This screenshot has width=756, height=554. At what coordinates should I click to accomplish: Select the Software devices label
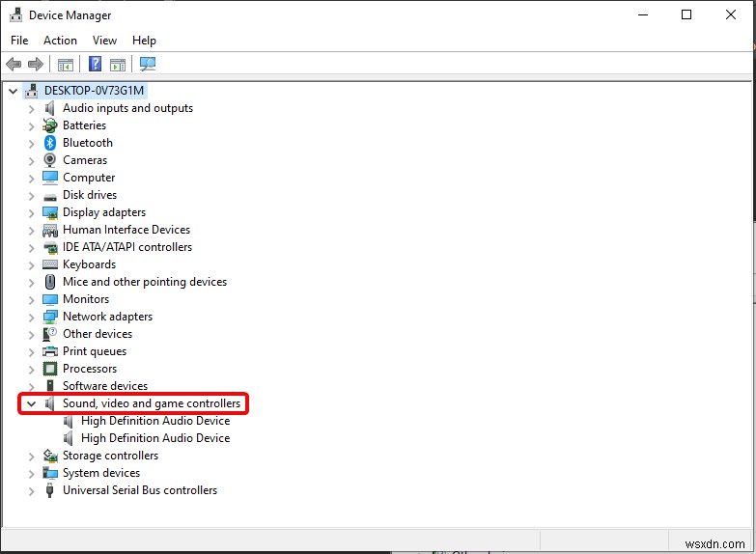[105, 386]
